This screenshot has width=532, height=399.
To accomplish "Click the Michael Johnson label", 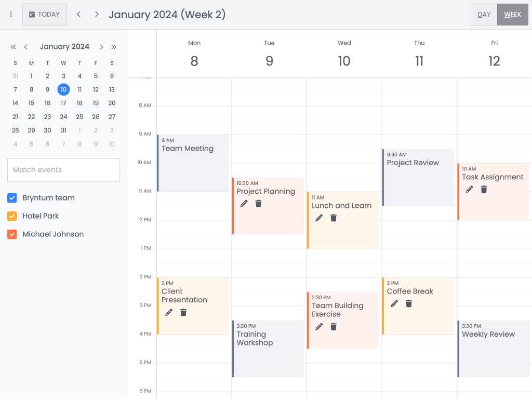I will [53, 234].
